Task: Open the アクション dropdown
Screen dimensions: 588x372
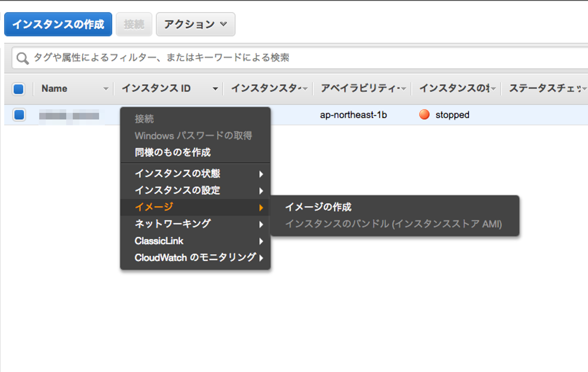Action: click(196, 25)
